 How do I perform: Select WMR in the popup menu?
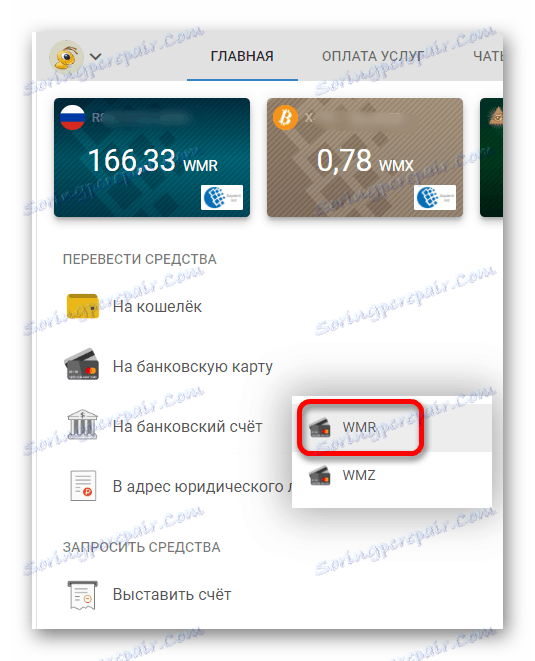point(392,427)
